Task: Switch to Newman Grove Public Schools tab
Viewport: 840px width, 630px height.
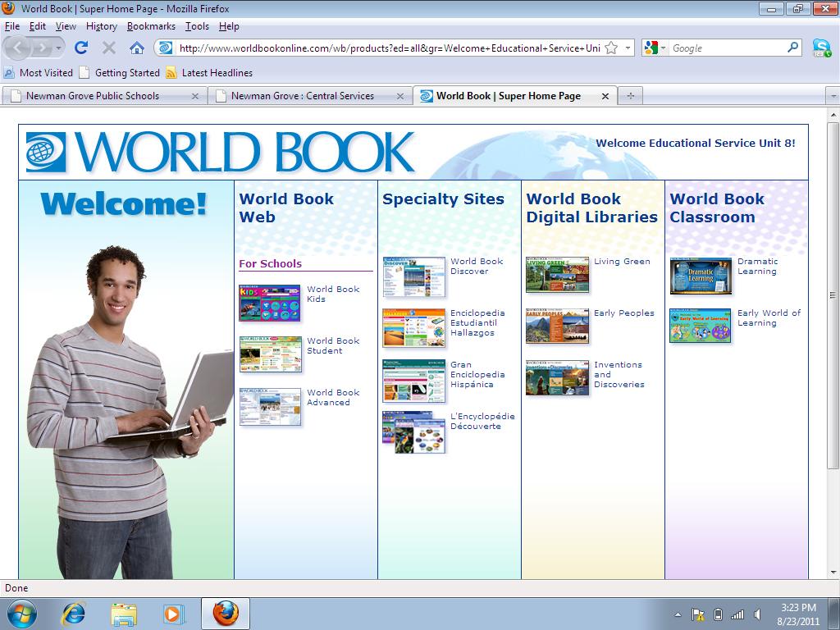Action: tap(104, 96)
